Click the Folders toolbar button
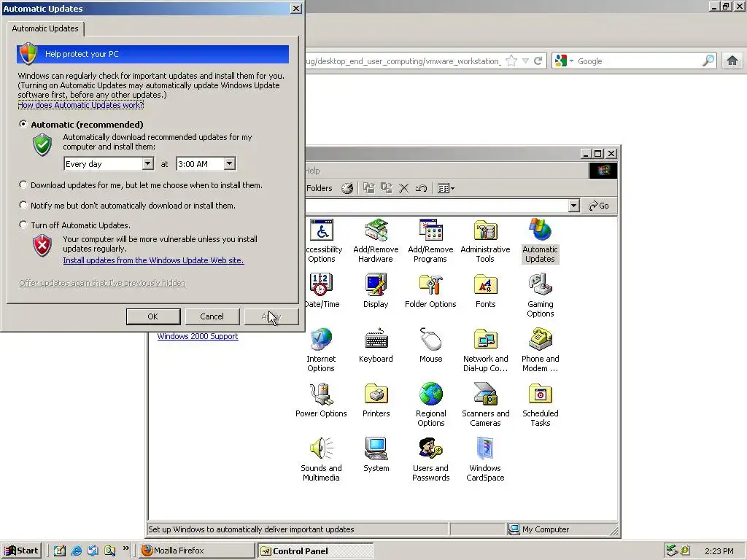Image resolution: width=747 pixels, height=560 pixels. [320, 189]
